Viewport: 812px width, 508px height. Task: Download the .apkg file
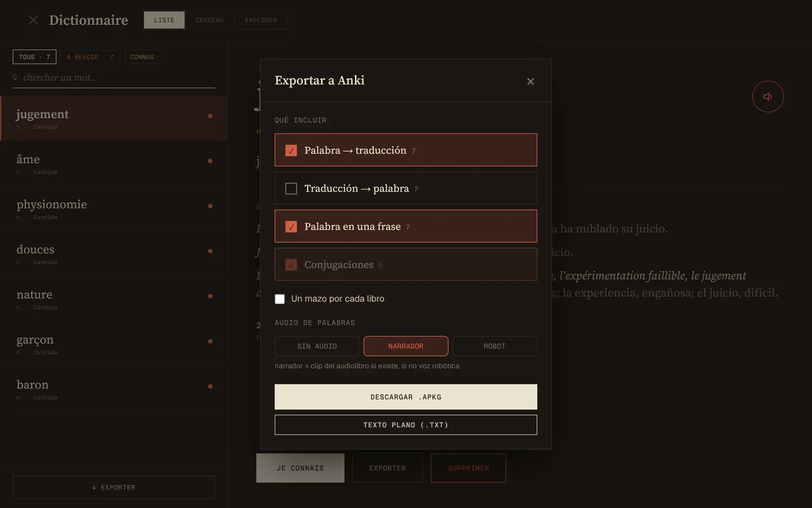click(x=406, y=397)
